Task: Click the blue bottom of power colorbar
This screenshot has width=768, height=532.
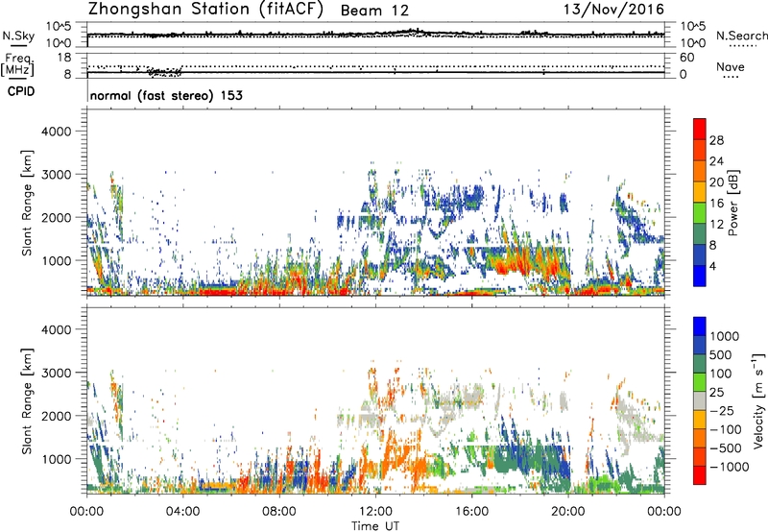Action: tap(700, 276)
